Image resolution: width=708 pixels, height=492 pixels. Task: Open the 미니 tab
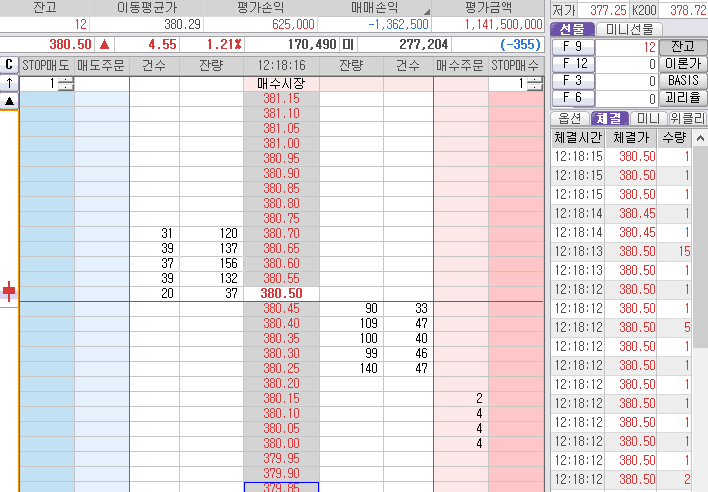click(x=648, y=118)
